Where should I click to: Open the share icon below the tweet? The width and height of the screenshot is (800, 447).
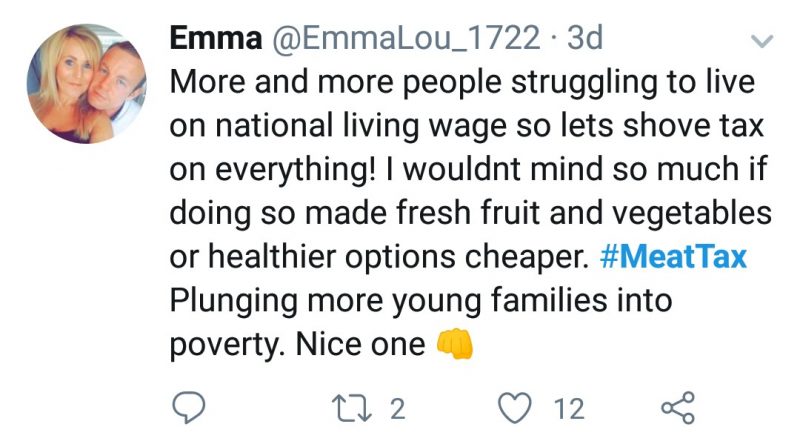click(679, 408)
